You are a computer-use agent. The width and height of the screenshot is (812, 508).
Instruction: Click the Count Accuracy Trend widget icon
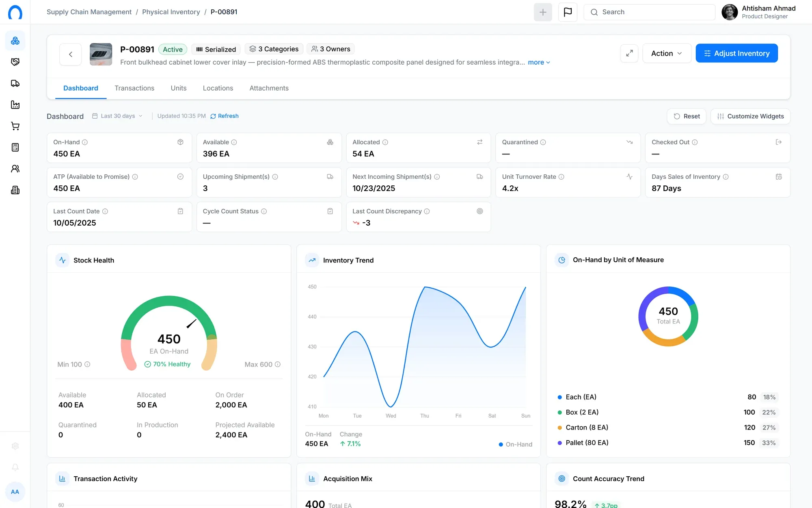tap(562, 479)
